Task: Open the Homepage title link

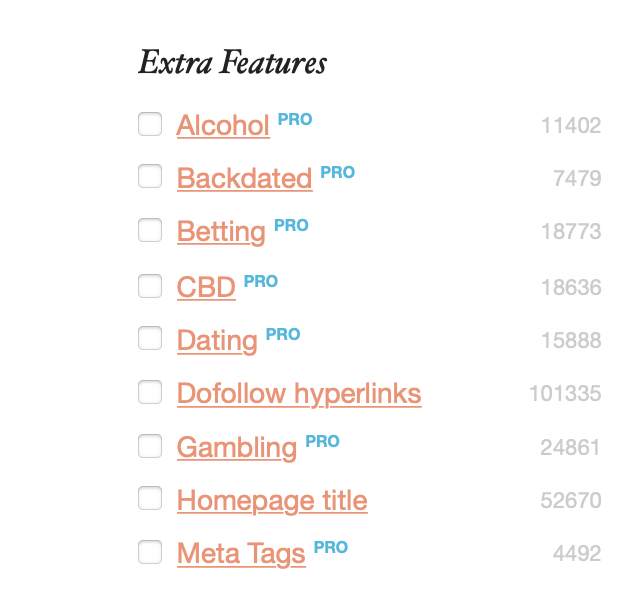Action: pyautogui.click(x=272, y=501)
